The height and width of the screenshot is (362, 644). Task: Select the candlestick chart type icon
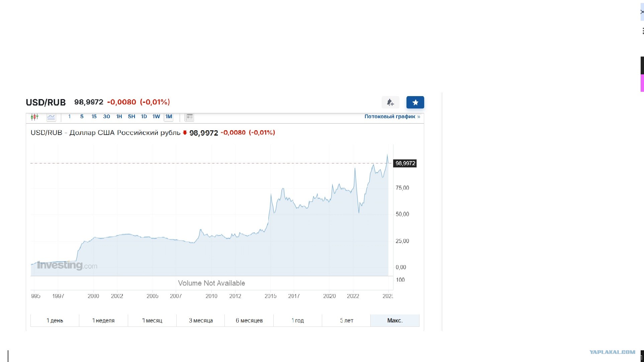(x=34, y=117)
